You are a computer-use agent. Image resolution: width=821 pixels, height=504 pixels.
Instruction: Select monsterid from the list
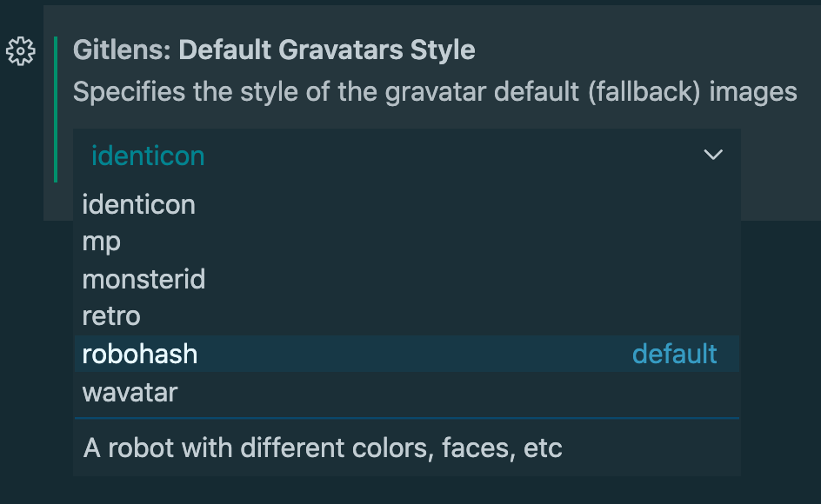pyautogui.click(x=144, y=279)
